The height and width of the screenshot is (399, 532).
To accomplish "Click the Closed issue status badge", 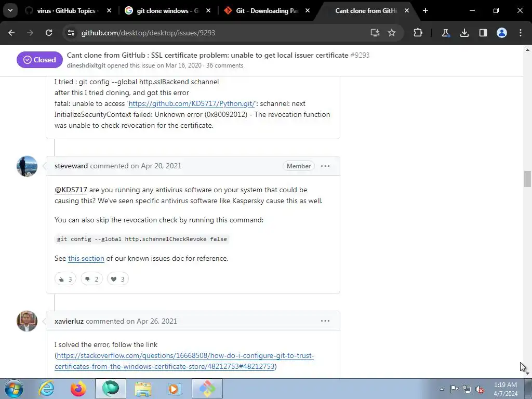I will click(39, 60).
